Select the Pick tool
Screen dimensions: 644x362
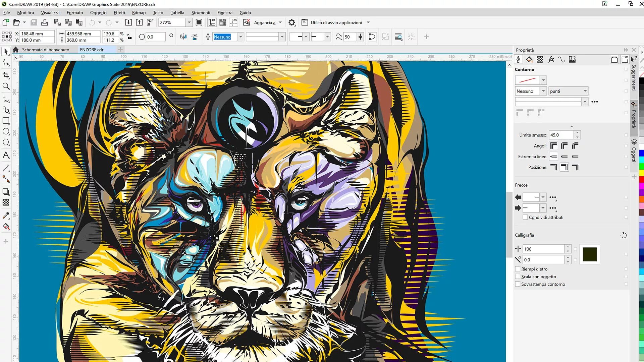[6, 51]
